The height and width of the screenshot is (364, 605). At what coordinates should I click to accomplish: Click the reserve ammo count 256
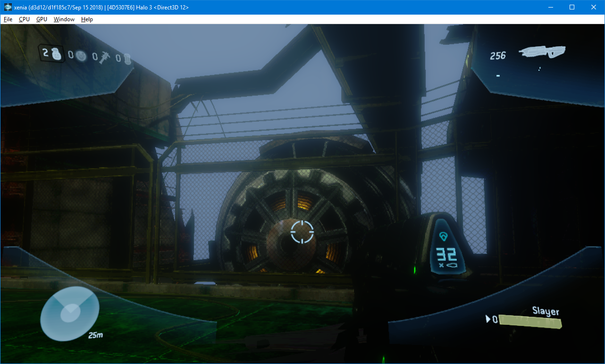click(x=497, y=56)
